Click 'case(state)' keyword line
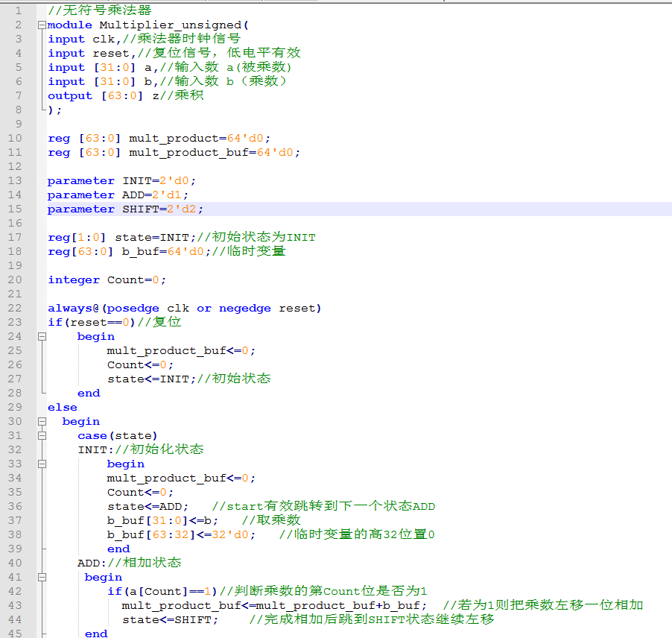This screenshot has height=638, width=672. (118, 435)
